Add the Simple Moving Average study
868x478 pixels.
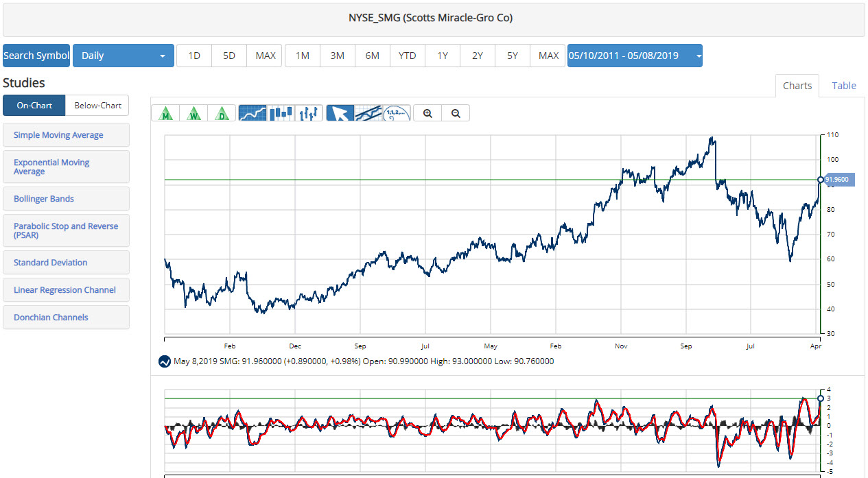click(x=66, y=135)
